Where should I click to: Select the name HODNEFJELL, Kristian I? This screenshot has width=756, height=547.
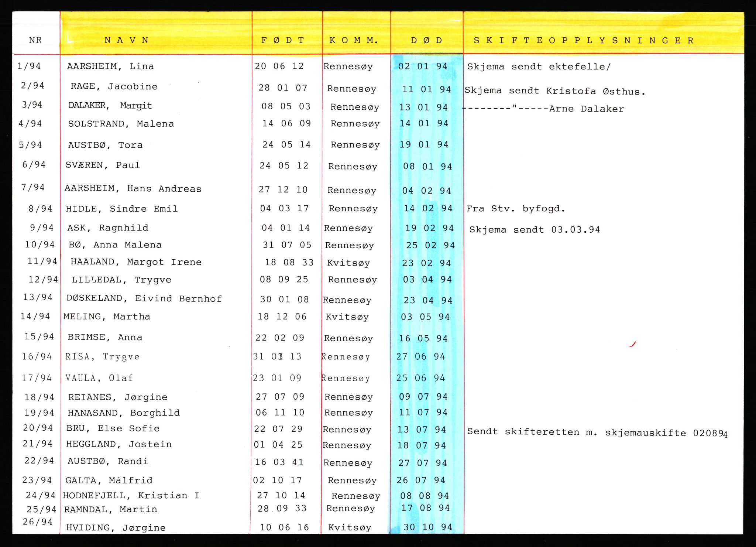pos(131,496)
